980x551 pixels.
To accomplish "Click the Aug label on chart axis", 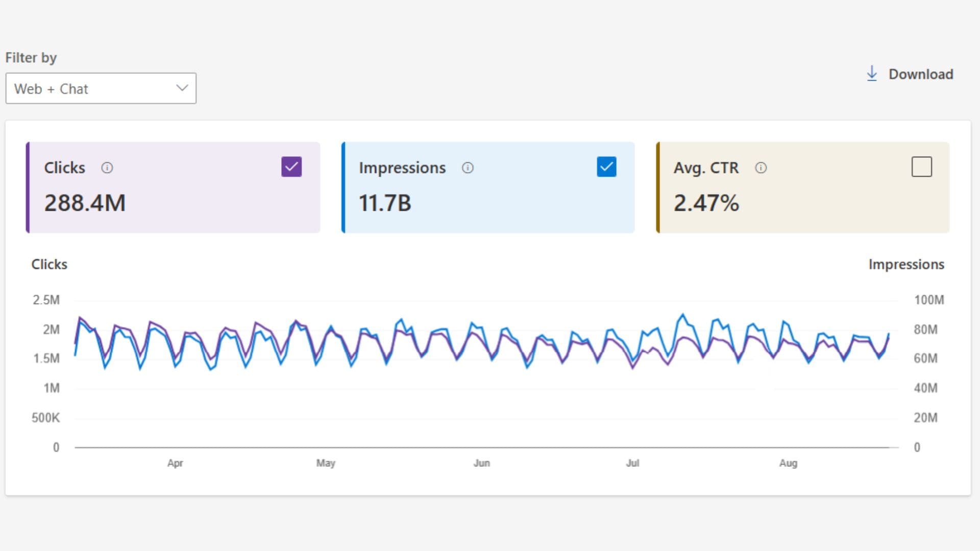I will pyautogui.click(x=788, y=463).
